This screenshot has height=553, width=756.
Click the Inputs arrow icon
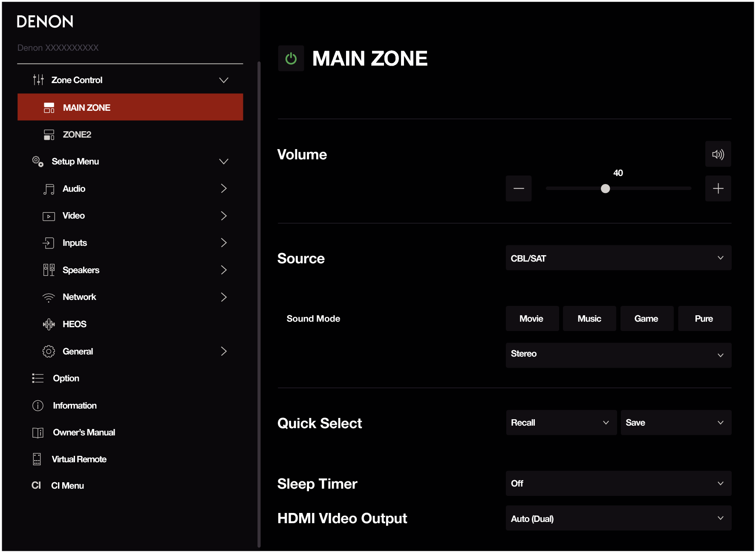[49, 243]
